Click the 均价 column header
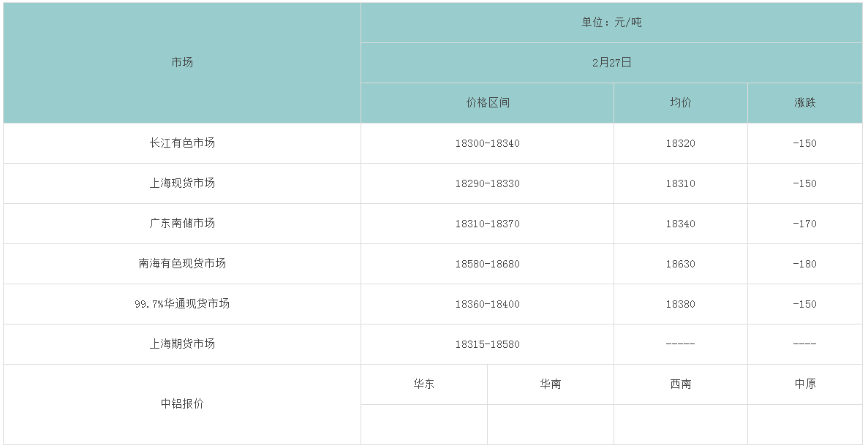 point(680,103)
